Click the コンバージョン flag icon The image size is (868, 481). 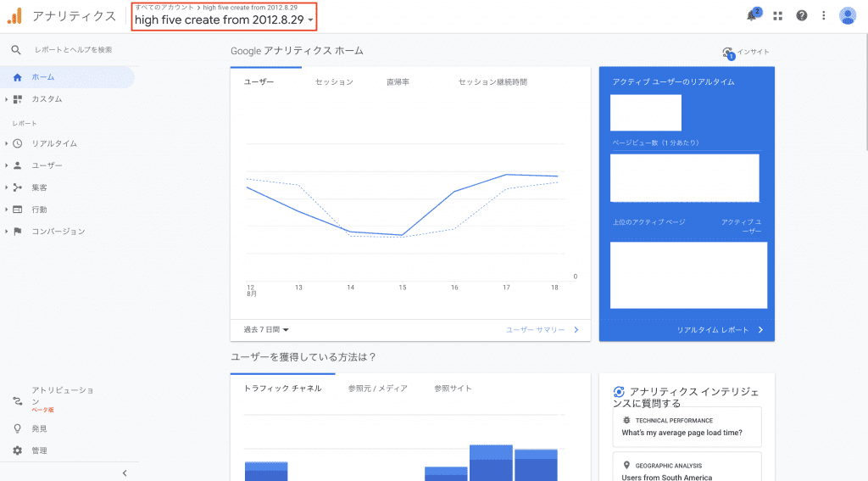pos(18,231)
